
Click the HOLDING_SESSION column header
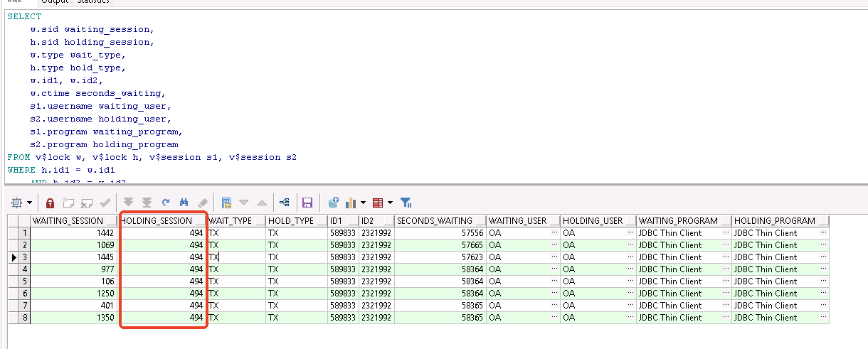(x=158, y=221)
